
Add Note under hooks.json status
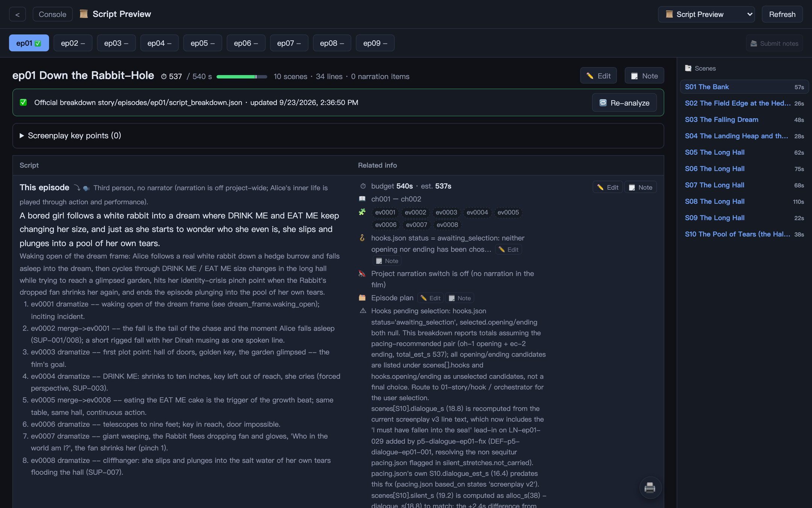[387, 261]
